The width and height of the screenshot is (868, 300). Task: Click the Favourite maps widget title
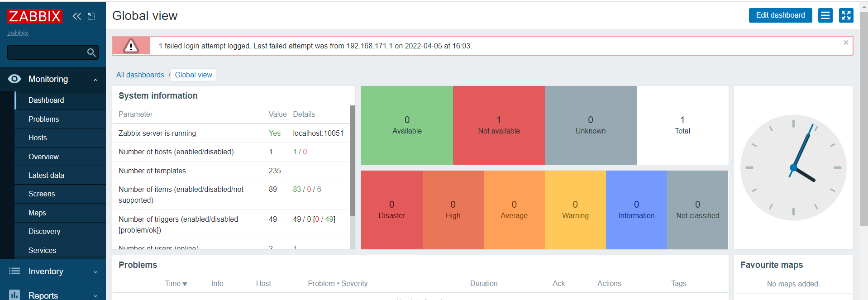click(x=772, y=265)
